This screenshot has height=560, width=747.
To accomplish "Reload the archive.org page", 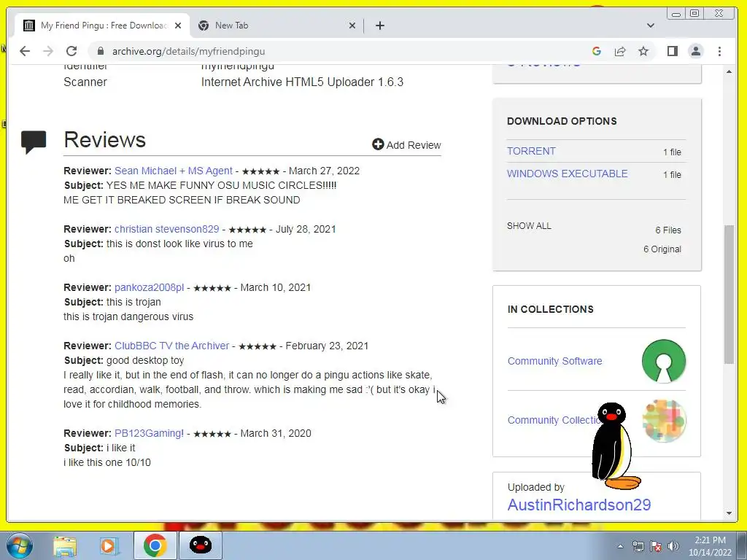I will tap(71, 51).
